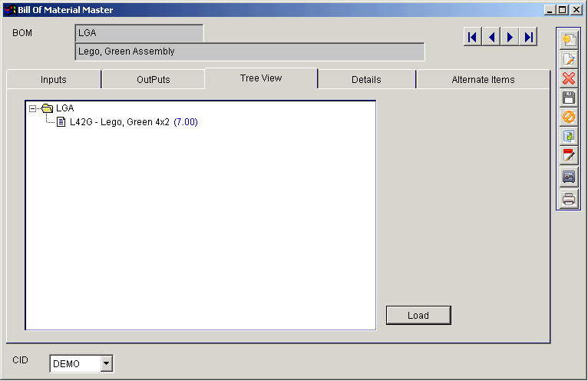588x381 pixels.
Task: Click the New record icon
Action: pos(568,39)
